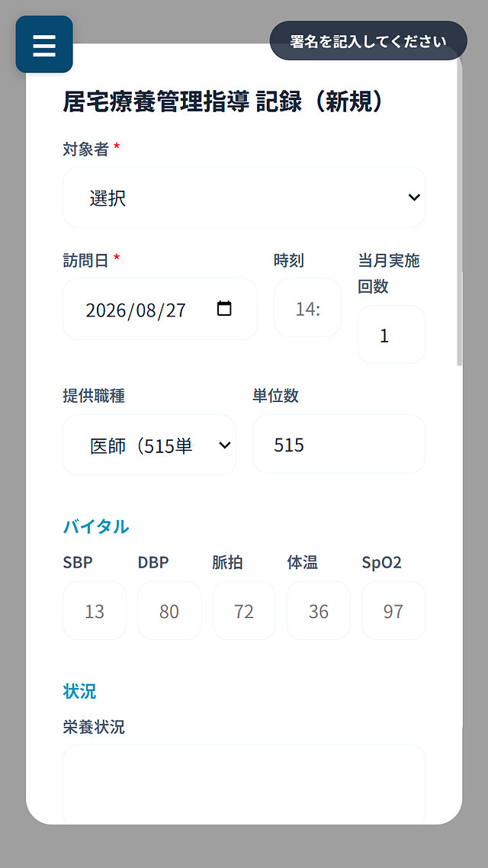
Task: Select the 単位数 input field
Action: [x=339, y=445]
